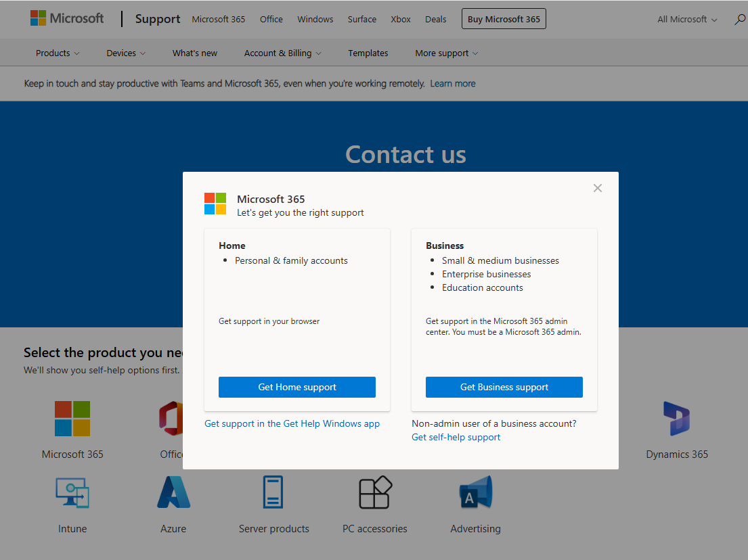Close the Microsoft 365 support dialog
Viewport: 748px width, 560px height.
tap(597, 188)
